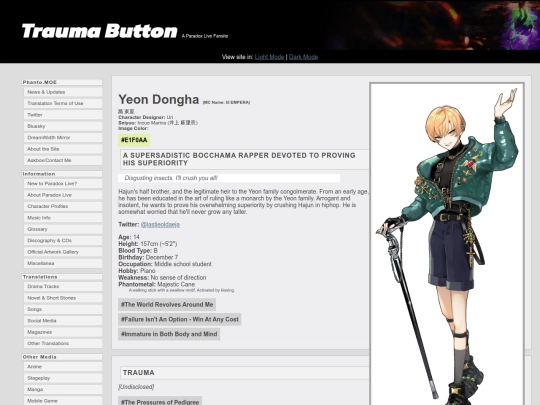The image size is (540, 405).
Task: Open the Manga page
Action: pos(63,390)
